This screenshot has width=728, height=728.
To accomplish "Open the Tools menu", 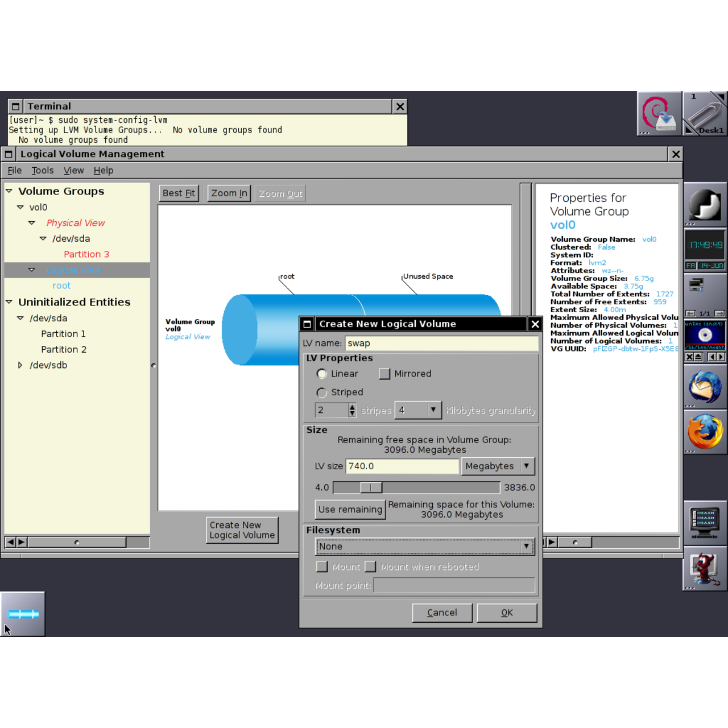I will 42,170.
